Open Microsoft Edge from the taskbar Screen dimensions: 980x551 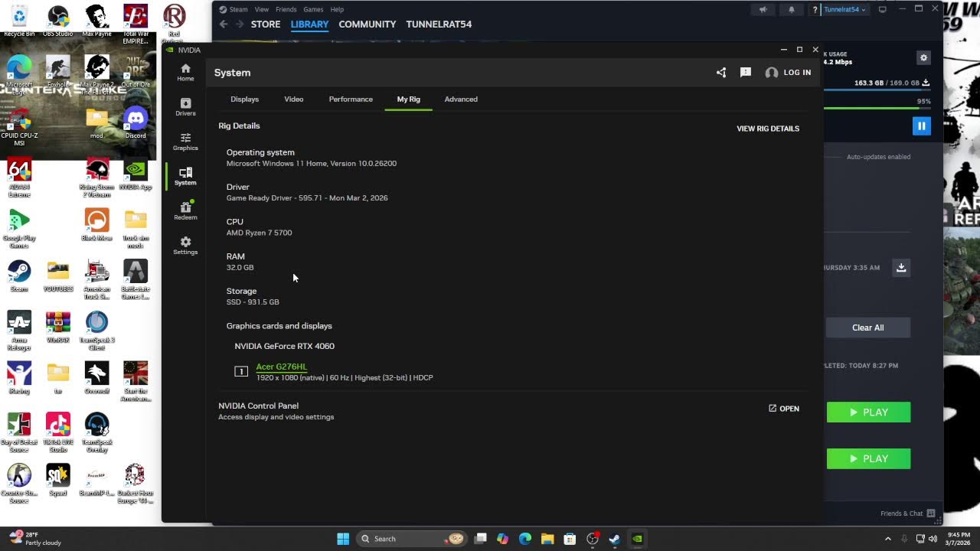point(524,539)
